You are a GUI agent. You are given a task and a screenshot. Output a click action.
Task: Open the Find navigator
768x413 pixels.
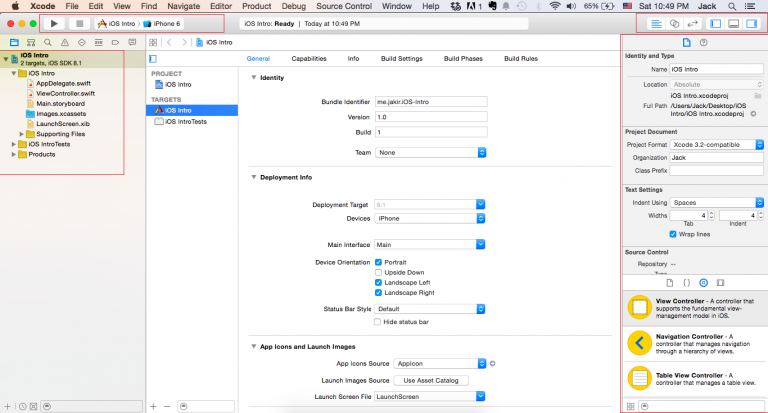47,43
